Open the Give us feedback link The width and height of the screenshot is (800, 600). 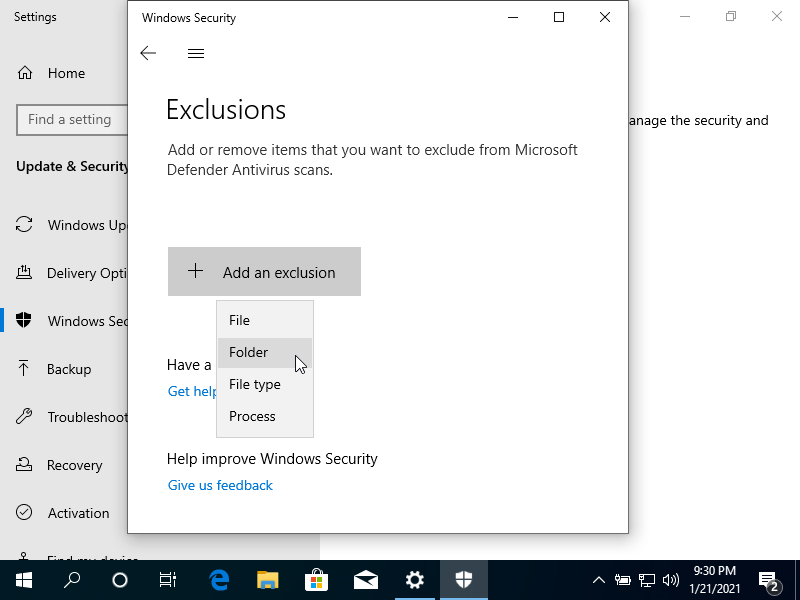[220, 485]
